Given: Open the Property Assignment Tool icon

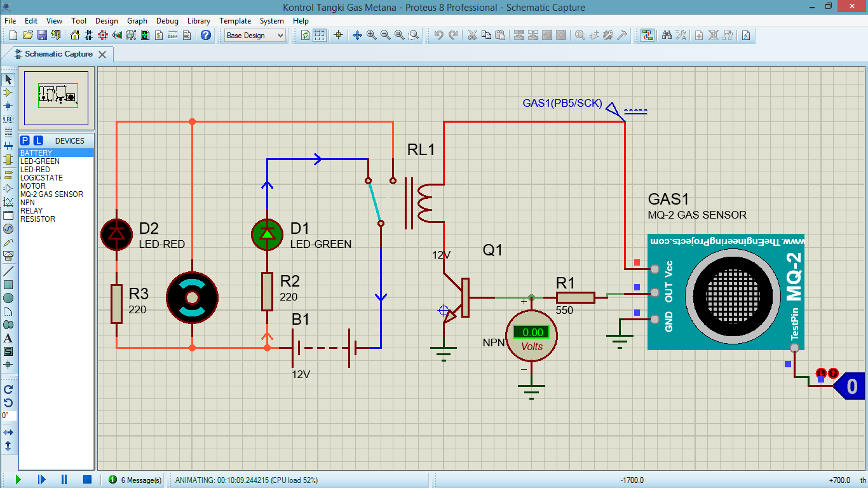Looking at the screenshot, I should coord(681,36).
